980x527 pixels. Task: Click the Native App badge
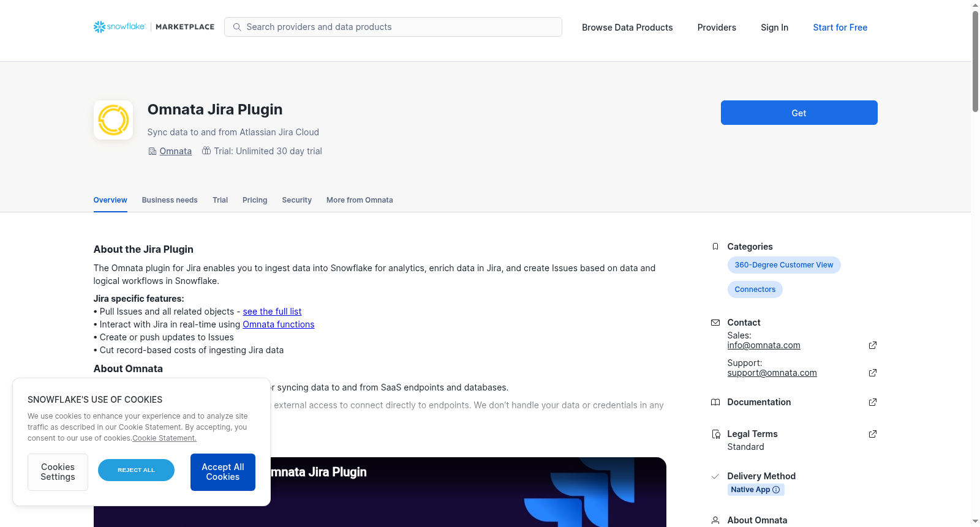point(756,490)
